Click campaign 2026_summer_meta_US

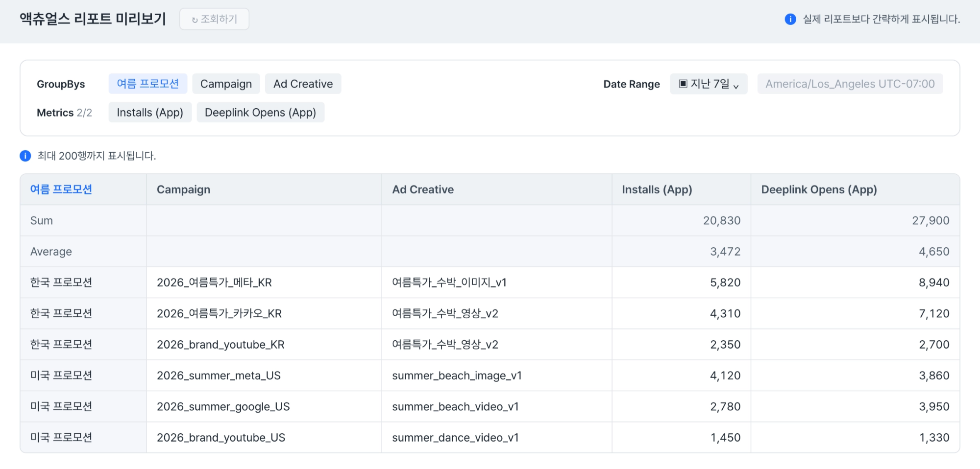click(x=219, y=375)
